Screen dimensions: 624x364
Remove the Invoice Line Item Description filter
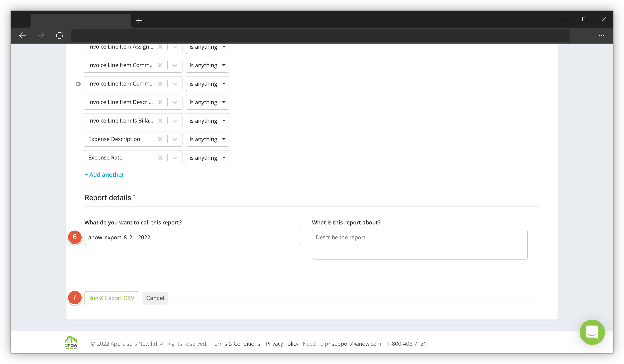click(x=160, y=102)
